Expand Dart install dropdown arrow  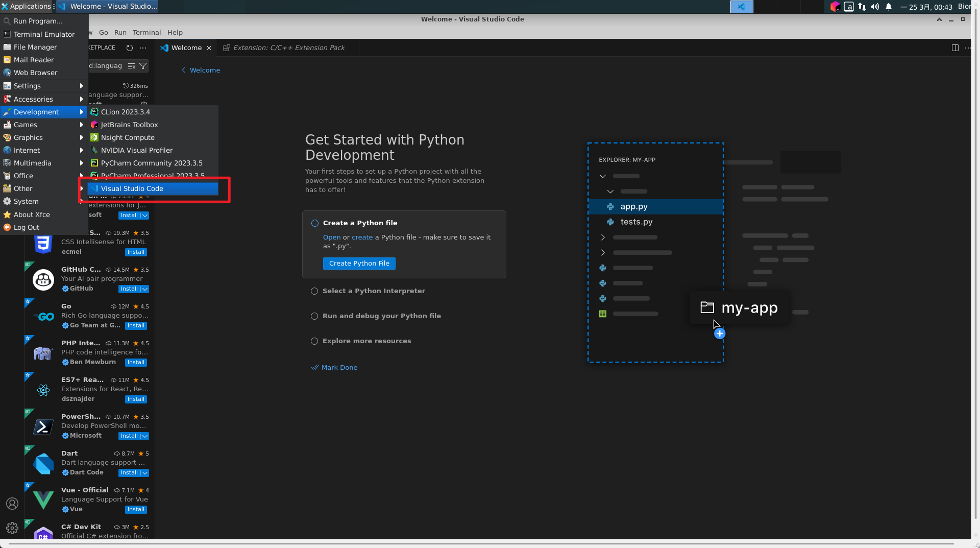pyautogui.click(x=145, y=473)
